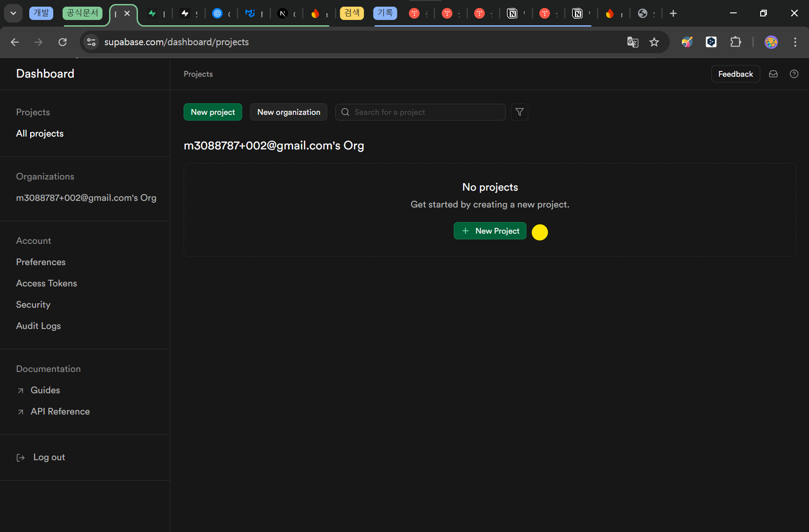Click the 기록 tab group label
Image resolution: width=809 pixels, height=532 pixels.
tap(385, 13)
